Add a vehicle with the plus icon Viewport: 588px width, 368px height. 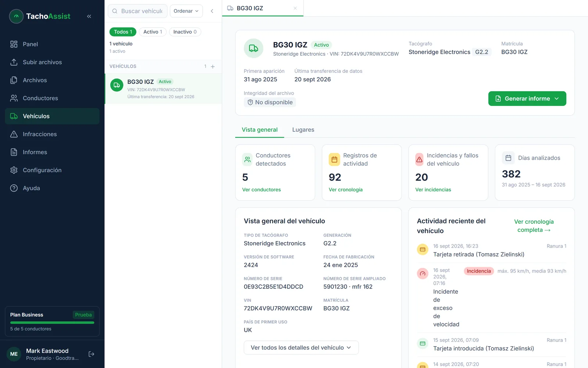click(212, 67)
